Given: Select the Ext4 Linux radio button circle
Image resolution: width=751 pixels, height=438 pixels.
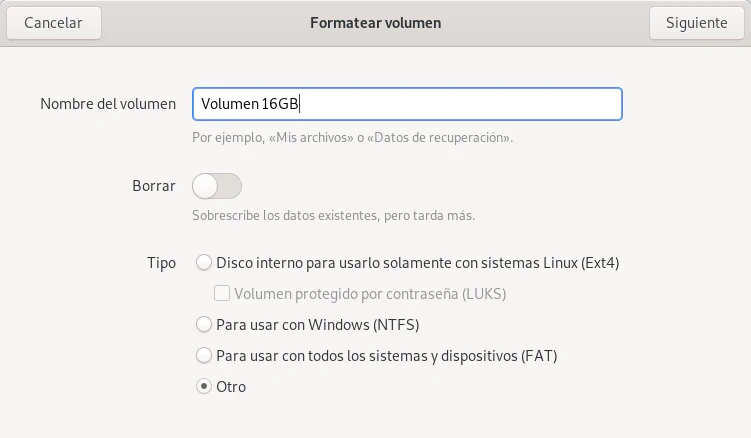Looking at the screenshot, I should pos(204,263).
